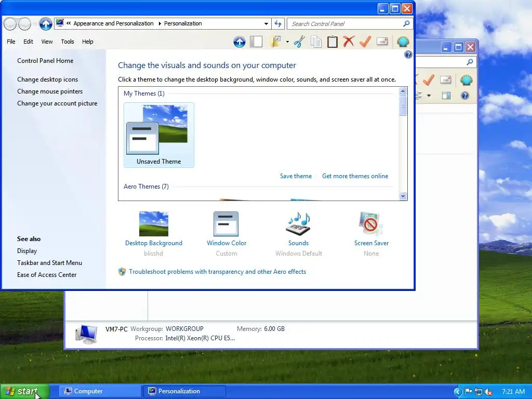The image size is (532, 399).
Task: Open the Edit menu
Action: [28, 42]
